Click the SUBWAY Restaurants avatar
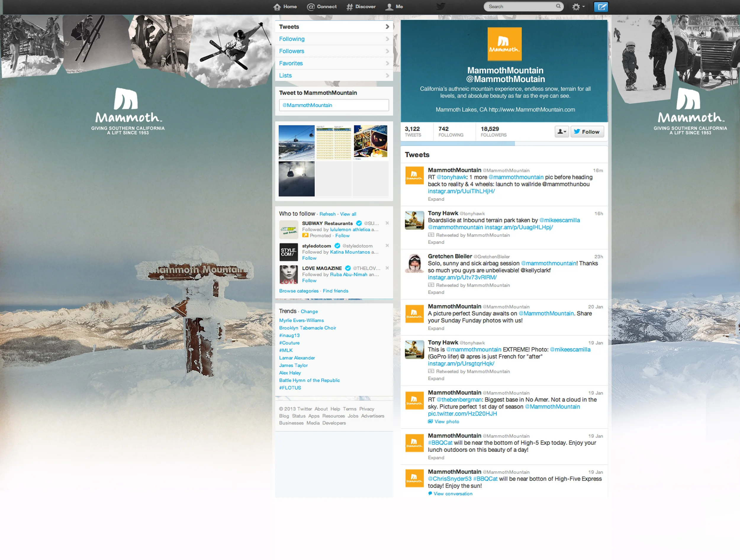Screen dimensions: 740x560 coord(288,230)
